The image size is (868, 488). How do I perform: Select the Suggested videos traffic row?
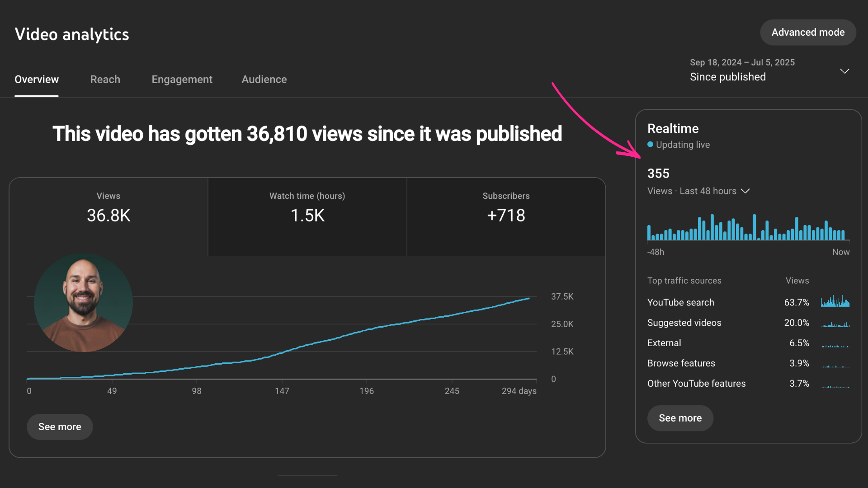point(748,323)
